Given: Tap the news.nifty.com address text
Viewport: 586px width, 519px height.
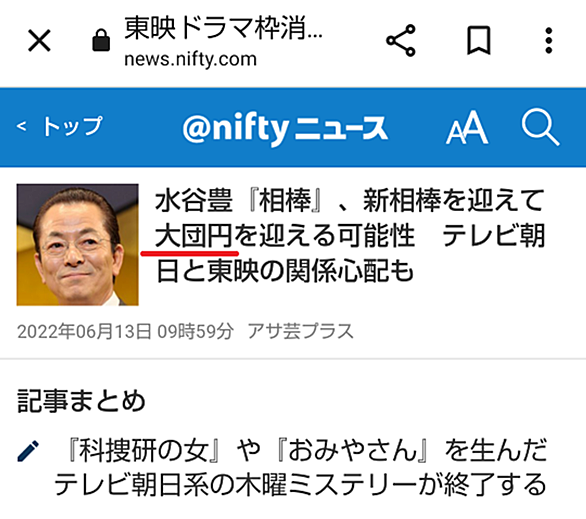Looking at the screenshot, I should pyautogui.click(x=190, y=59).
